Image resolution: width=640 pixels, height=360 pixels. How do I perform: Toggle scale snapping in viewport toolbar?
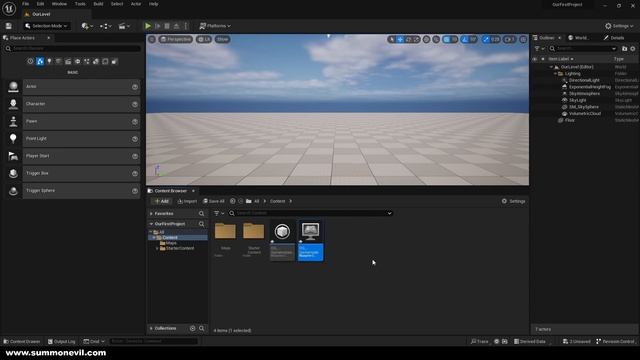[x=486, y=39]
